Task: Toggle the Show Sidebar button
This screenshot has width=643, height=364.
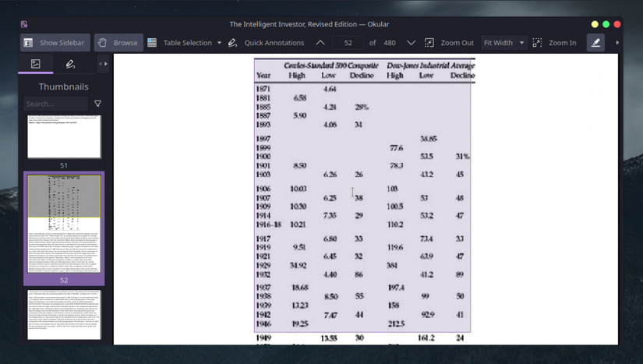Action: [54, 43]
